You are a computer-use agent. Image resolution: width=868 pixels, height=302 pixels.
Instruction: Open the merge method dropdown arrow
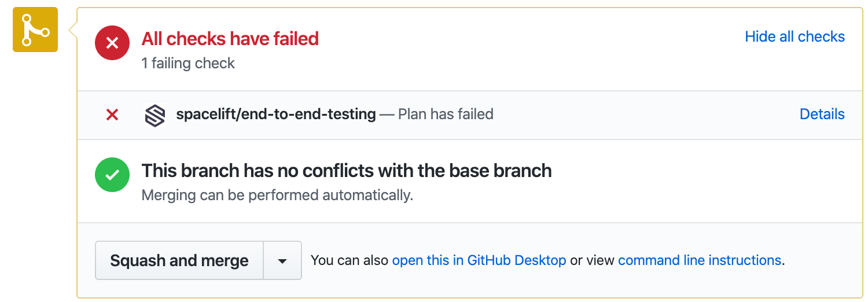[x=282, y=261]
